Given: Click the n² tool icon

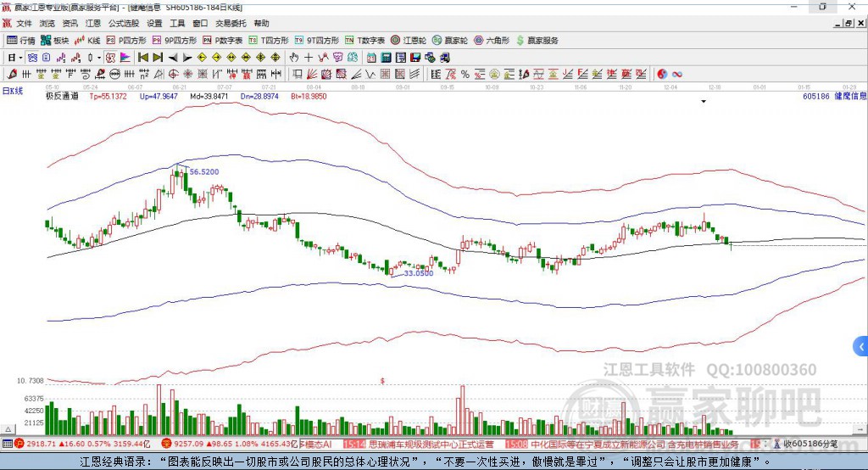Looking at the screenshot, I should tap(144, 74).
